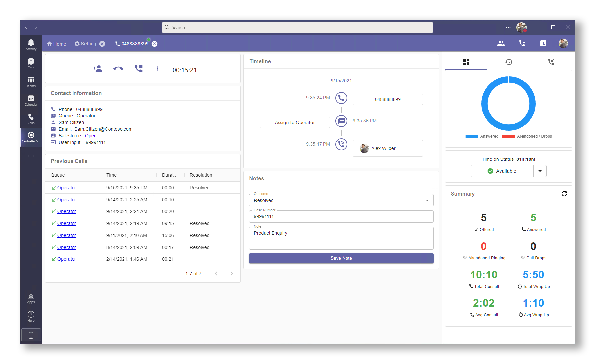The width and height of the screenshot is (596, 364).
Task: Switch to the Setting tab
Action: pos(85,44)
